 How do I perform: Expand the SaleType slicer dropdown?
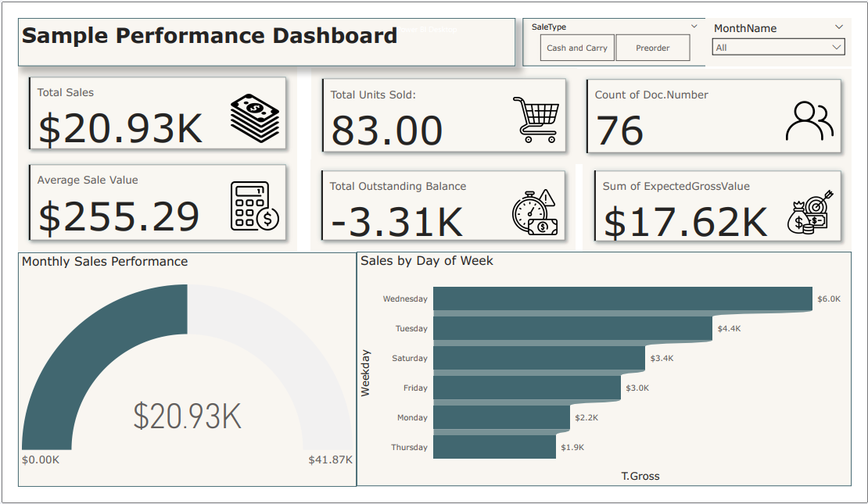coord(691,25)
